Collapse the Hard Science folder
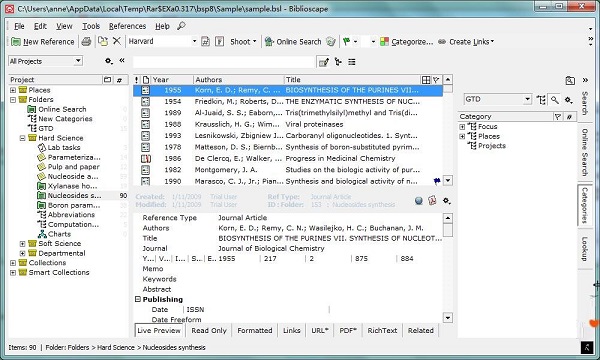 click(23, 138)
